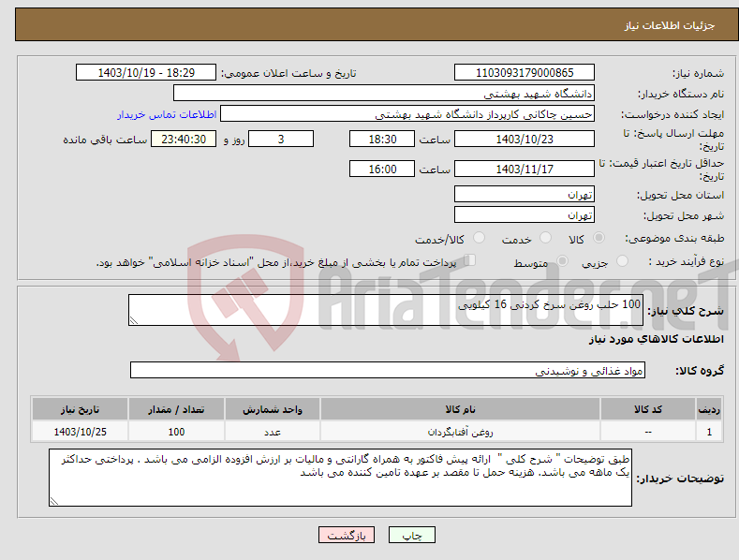Click the delivery province field تهران

[525, 194]
